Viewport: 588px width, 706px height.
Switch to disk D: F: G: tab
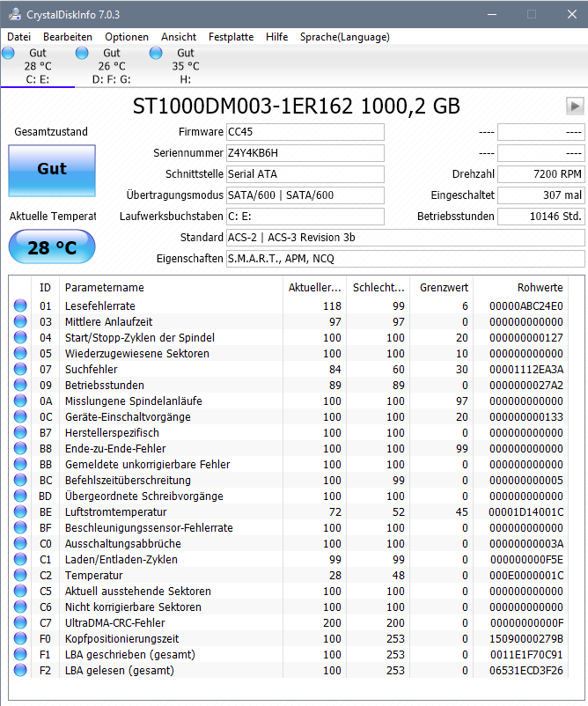[112, 66]
